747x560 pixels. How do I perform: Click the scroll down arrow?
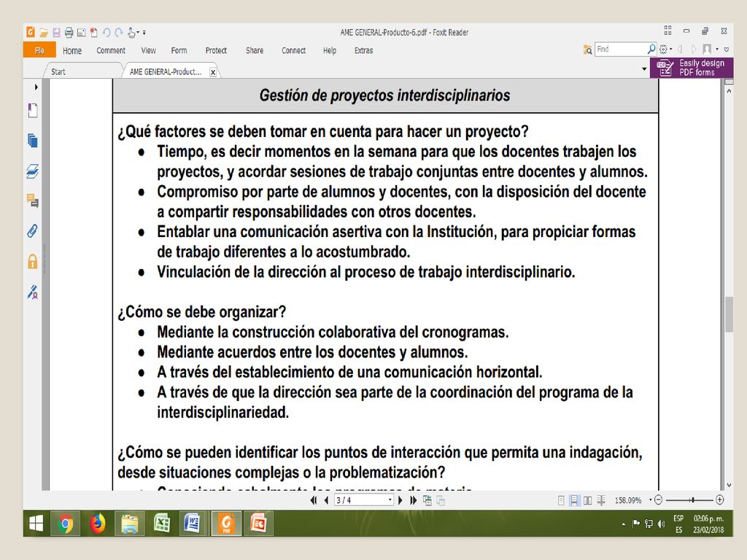729,485
